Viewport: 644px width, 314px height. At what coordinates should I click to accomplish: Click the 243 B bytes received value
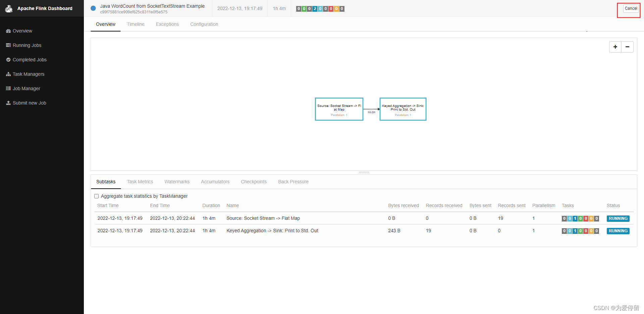pyautogui.click(x=394, y=231)
